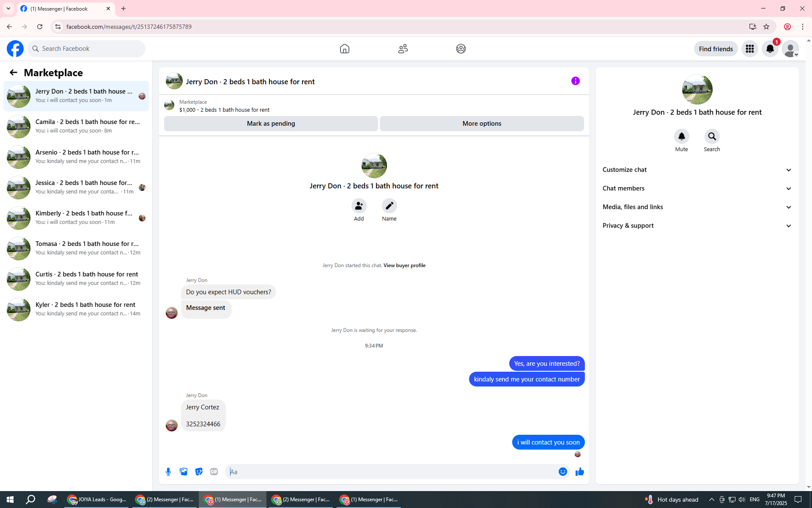Click the site information icon in address bar
This screenshot has height=508, width=812.
coord(58,27)
